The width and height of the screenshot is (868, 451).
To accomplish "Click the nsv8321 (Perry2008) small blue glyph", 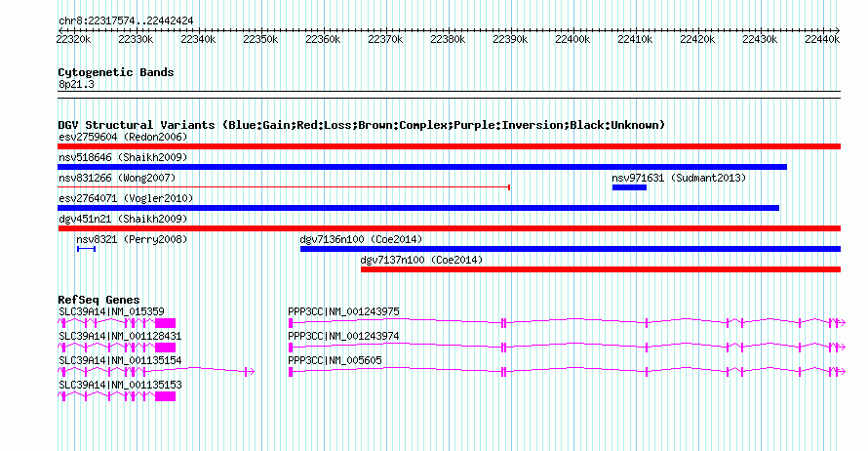I will click(x=86, y=249).
